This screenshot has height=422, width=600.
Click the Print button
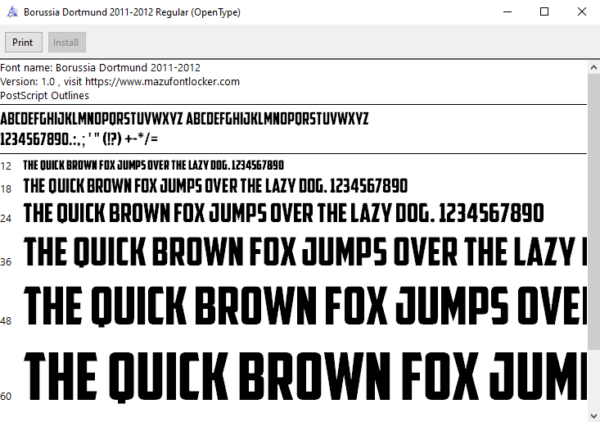click(23, 42)
